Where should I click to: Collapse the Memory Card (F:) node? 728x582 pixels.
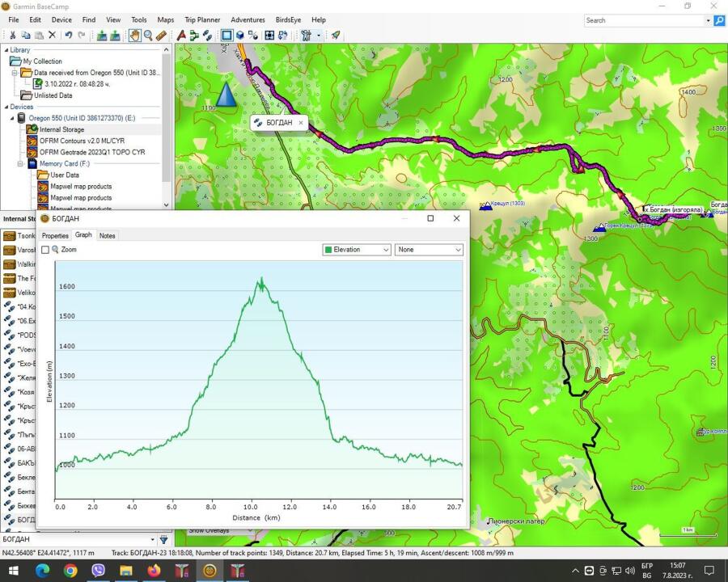point(20,164)
